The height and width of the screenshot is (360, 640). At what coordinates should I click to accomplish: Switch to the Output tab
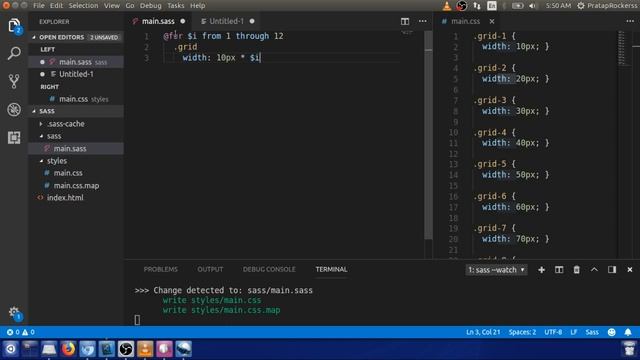point(210,269)
